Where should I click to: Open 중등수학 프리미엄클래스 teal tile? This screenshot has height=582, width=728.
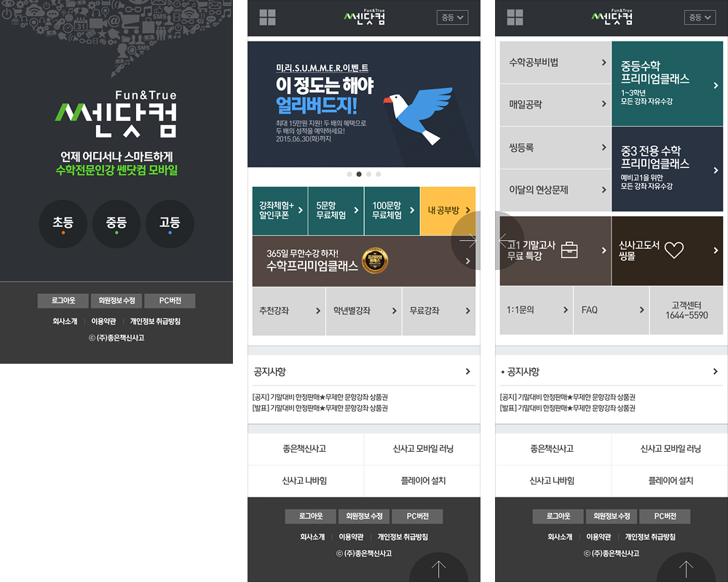(x=667, y=84)
